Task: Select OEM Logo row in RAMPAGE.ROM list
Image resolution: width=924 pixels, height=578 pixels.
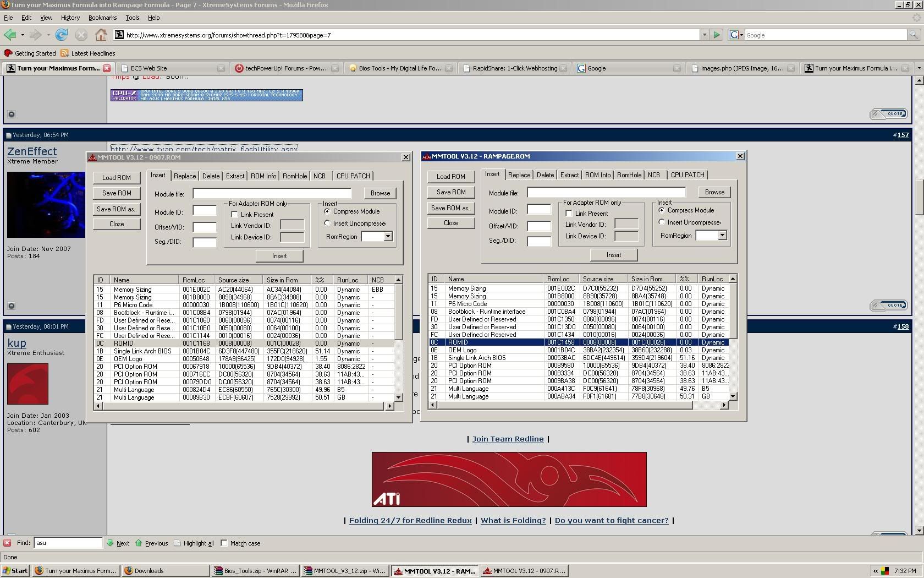Action: click(578, 350)
